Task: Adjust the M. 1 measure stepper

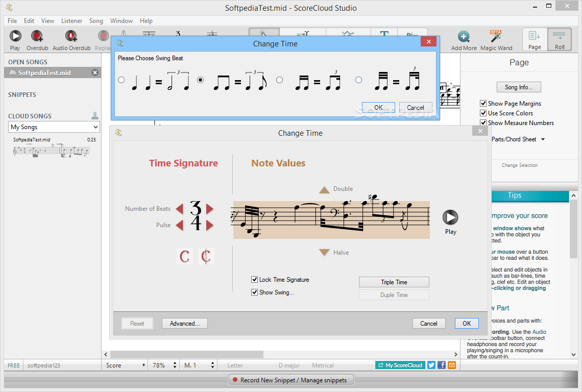Action: 213,365
